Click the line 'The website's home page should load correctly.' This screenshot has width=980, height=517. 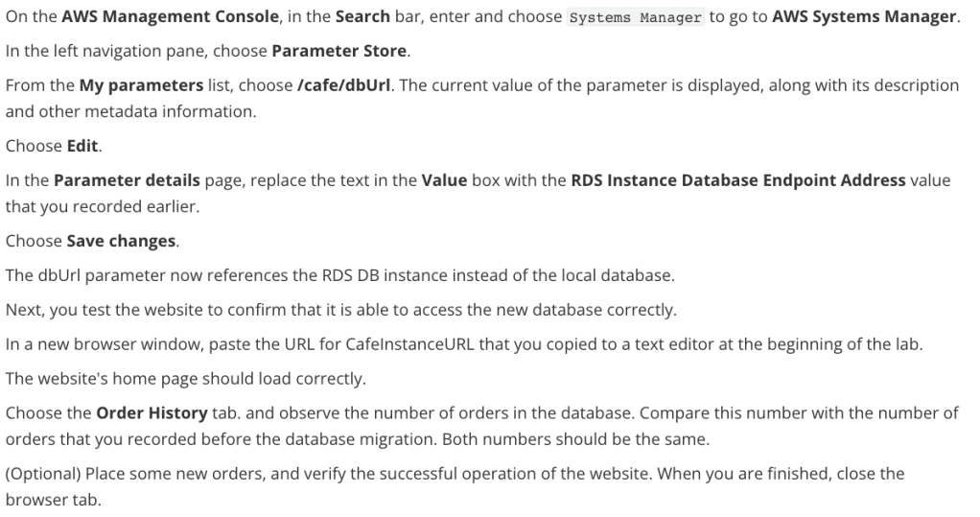click(x=185, y=378)
